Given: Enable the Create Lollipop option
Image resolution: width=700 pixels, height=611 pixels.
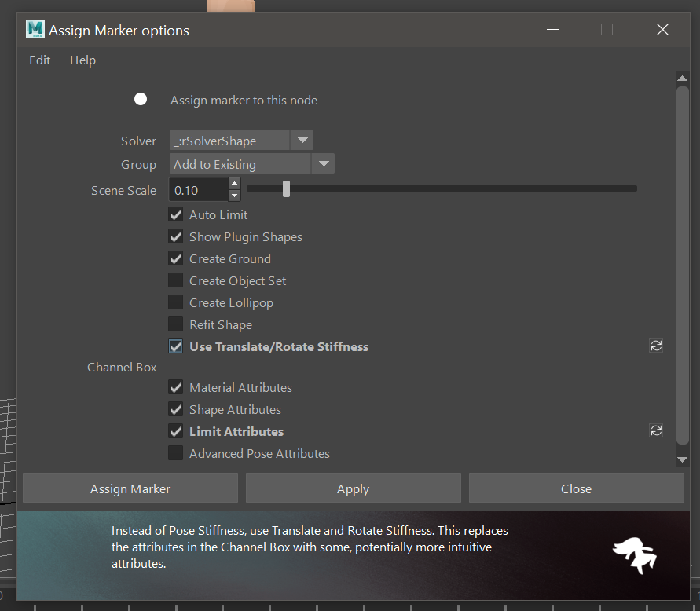Looking at the screenshot, I should [176, 302].
